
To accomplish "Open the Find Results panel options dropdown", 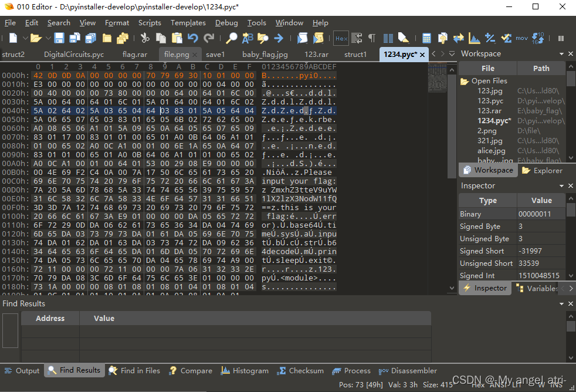I will [x=561, y=304].
